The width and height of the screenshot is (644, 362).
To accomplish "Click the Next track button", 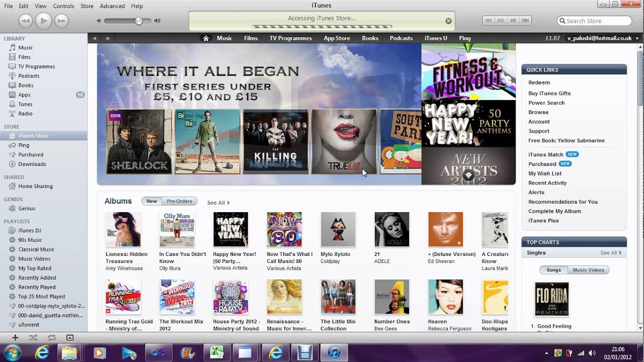I will click(61, 21).
